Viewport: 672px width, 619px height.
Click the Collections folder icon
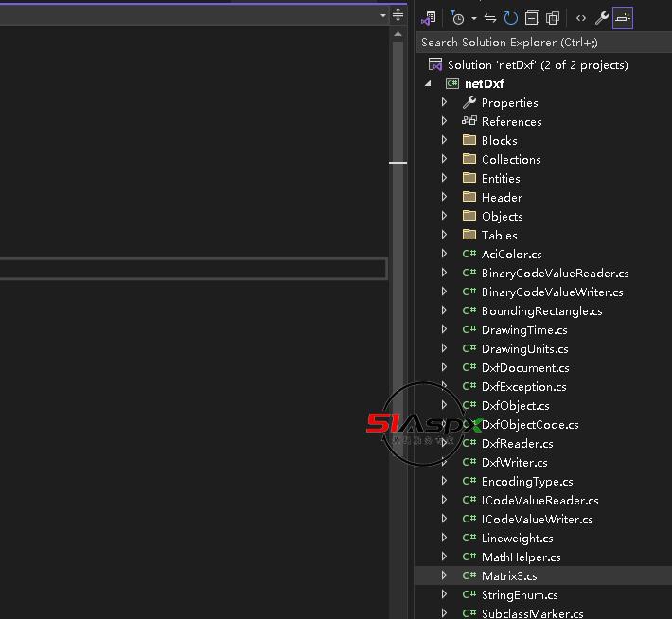point(469,159)
